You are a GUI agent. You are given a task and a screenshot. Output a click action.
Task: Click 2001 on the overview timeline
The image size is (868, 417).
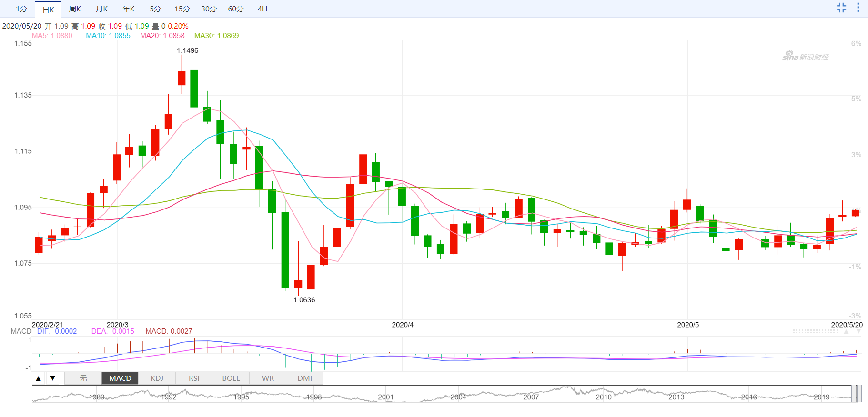386,397
